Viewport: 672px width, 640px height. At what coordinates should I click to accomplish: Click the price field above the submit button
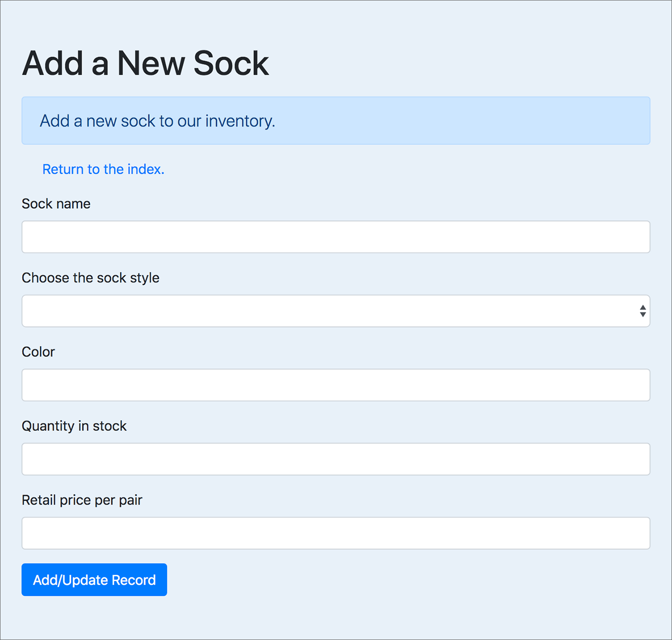pyautogui.click(x=335, y=533)
